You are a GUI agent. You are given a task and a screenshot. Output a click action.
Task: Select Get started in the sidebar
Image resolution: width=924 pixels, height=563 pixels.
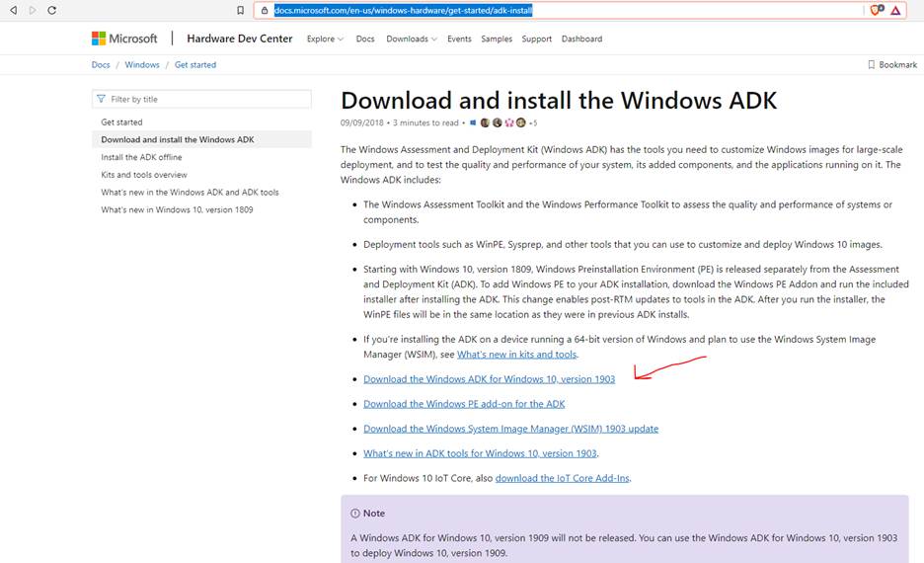(x=122, y=122)
